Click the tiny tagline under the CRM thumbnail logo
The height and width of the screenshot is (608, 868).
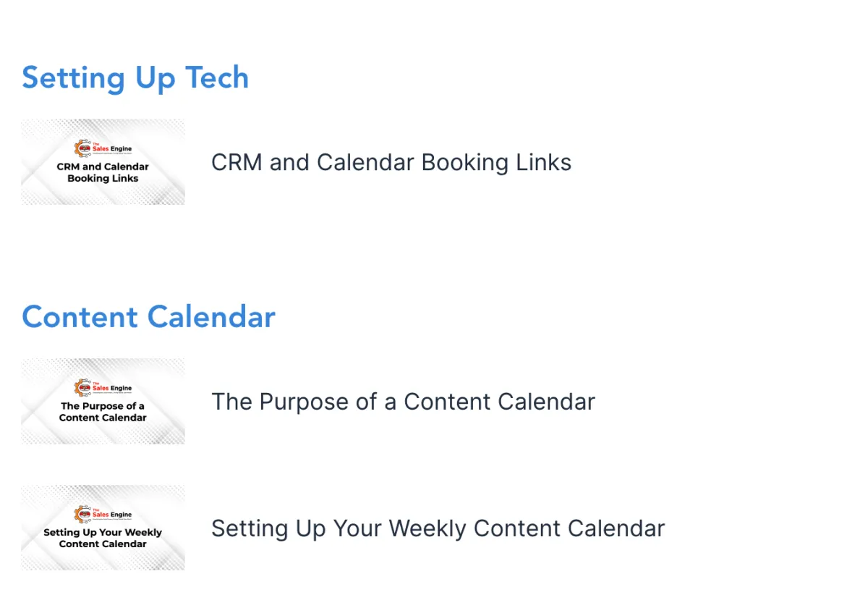click(x=112, y=154)
